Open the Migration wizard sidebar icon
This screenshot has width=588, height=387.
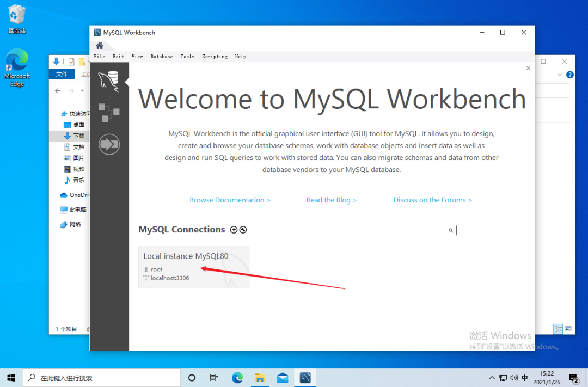(109, 144)
